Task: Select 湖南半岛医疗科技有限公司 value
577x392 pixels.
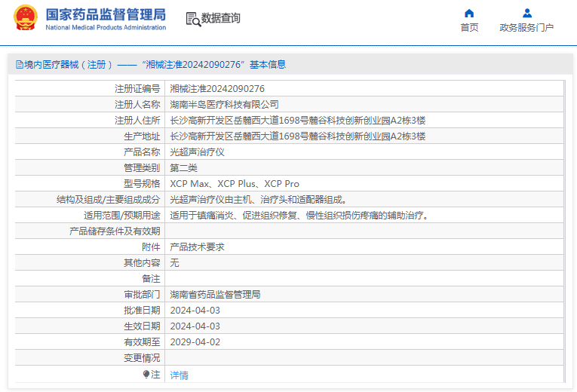Action: click(224, 105)
